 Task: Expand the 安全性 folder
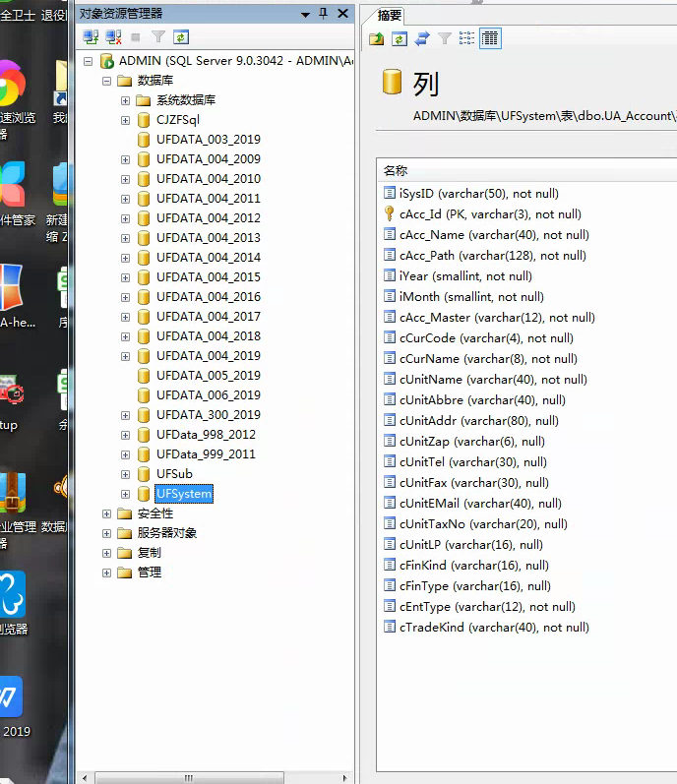(x=106, y=513)
